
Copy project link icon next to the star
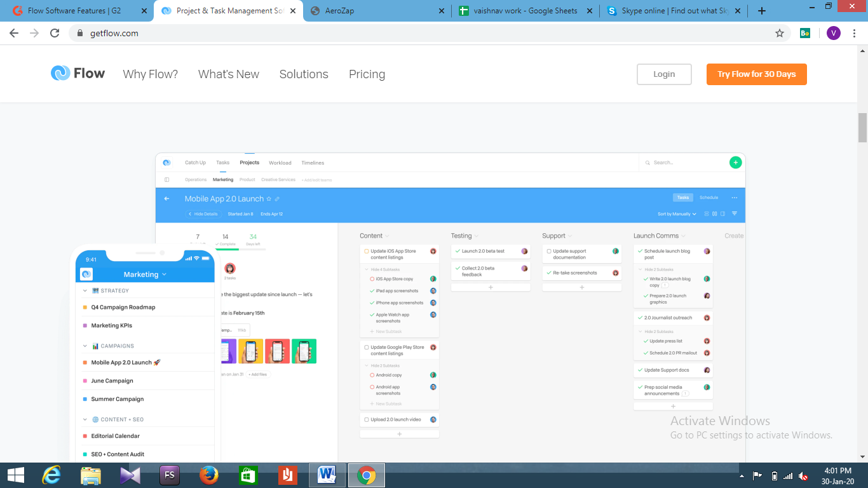coord(277,199)
